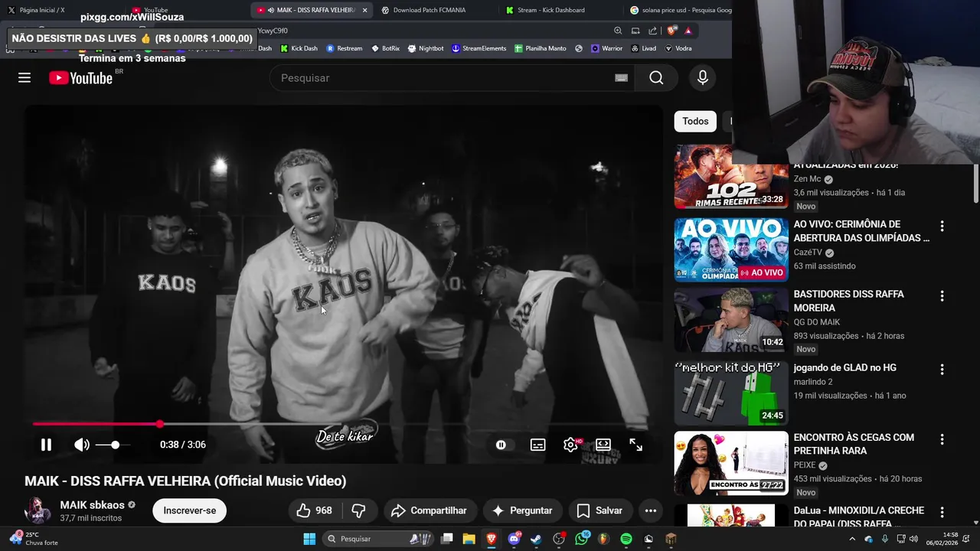The image size is (980, 551).
Task: Open the Planilha Manto bookmark
Action: click(x=541, y=48)
